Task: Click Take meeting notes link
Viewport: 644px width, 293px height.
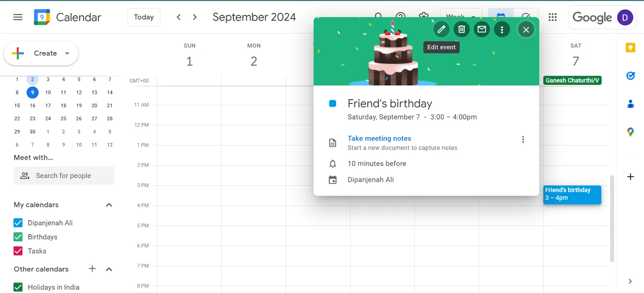Action: [379, 138]
